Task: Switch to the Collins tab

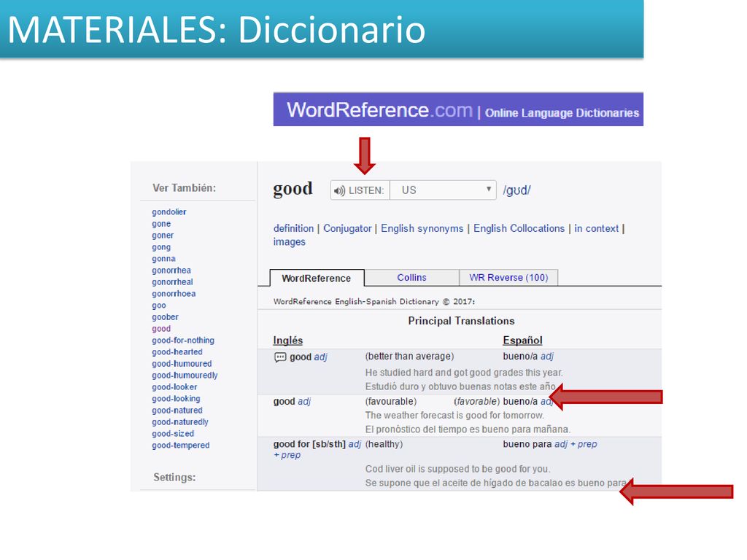Action: point(411,278)
